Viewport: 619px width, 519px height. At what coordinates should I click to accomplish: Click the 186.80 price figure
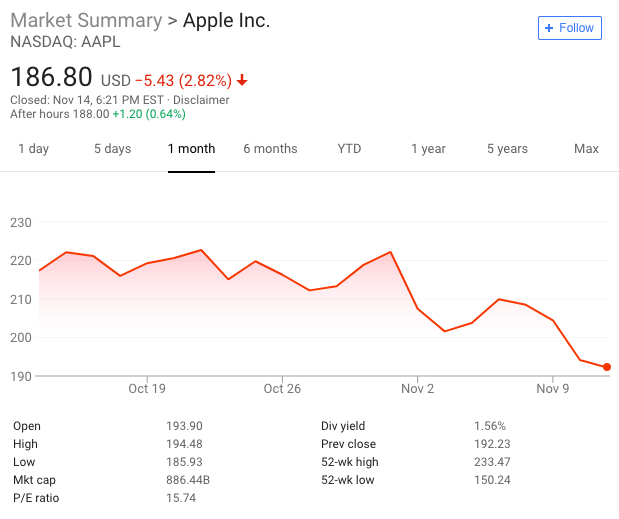coord(51,77)
